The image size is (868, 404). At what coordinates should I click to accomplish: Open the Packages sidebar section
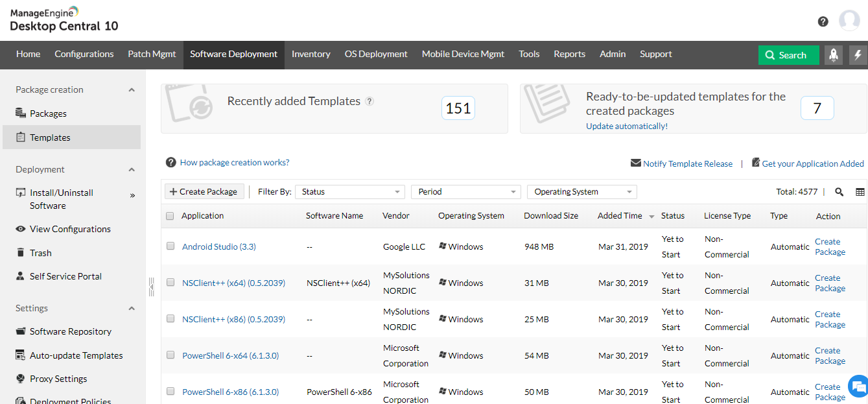pos(49,113)
